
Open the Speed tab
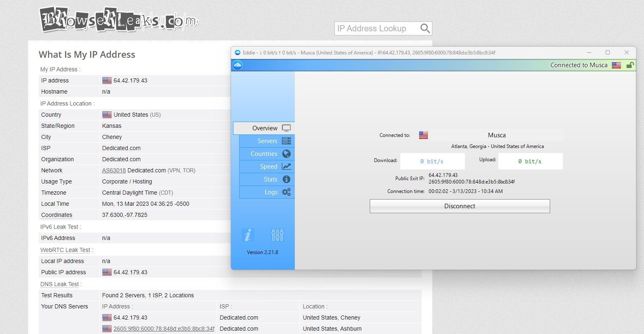267,167
